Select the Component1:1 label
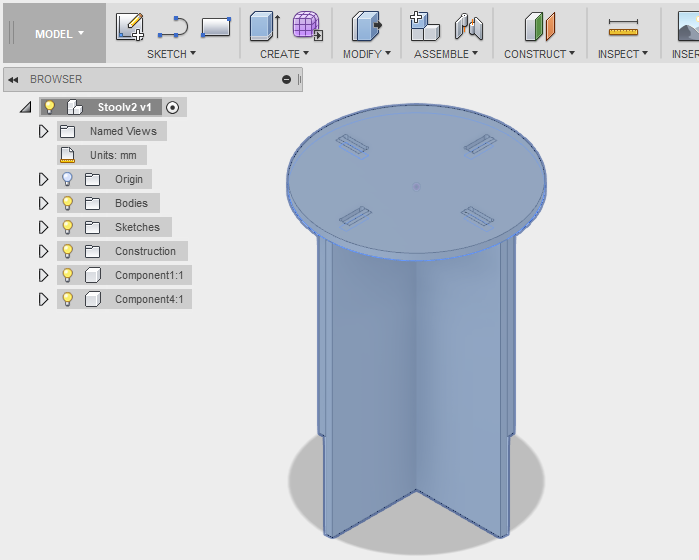The width and height of the screenshot is (699, 560). tap(149, 276)
